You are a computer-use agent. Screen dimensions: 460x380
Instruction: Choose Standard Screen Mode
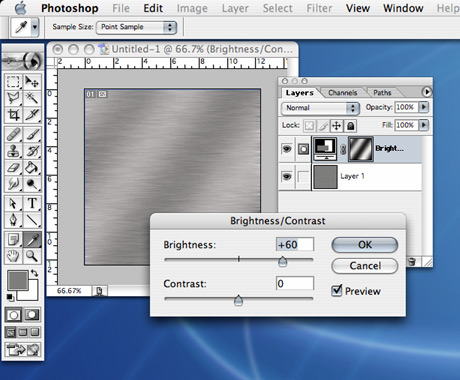11,332
